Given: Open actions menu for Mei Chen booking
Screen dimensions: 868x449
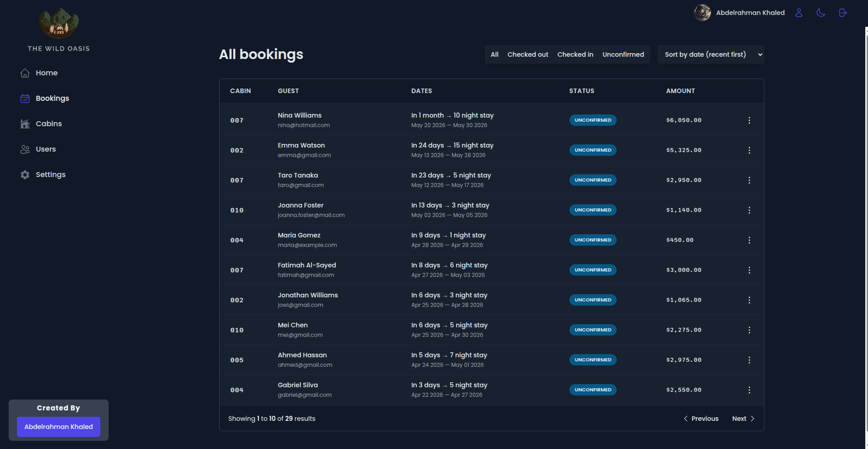Looking at the screenshot, I should pos(749,330).
